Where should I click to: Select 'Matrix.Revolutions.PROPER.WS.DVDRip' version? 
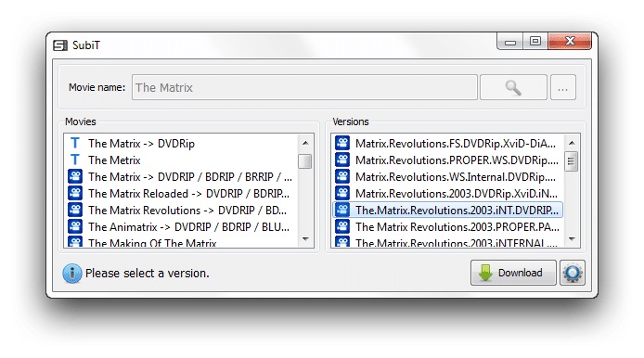(447, 160)
